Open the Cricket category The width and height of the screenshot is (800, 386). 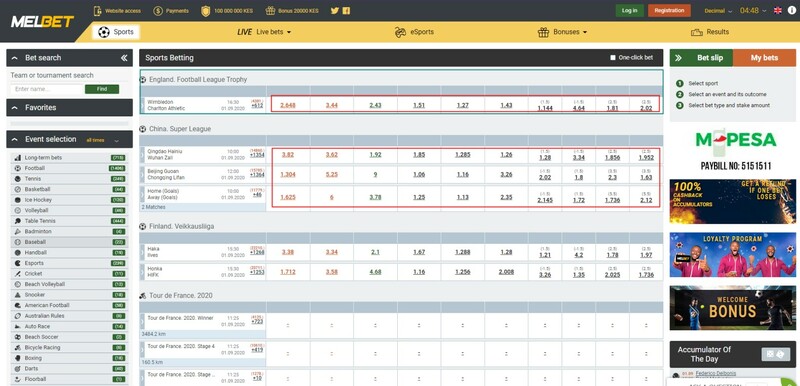pos(69,274)
